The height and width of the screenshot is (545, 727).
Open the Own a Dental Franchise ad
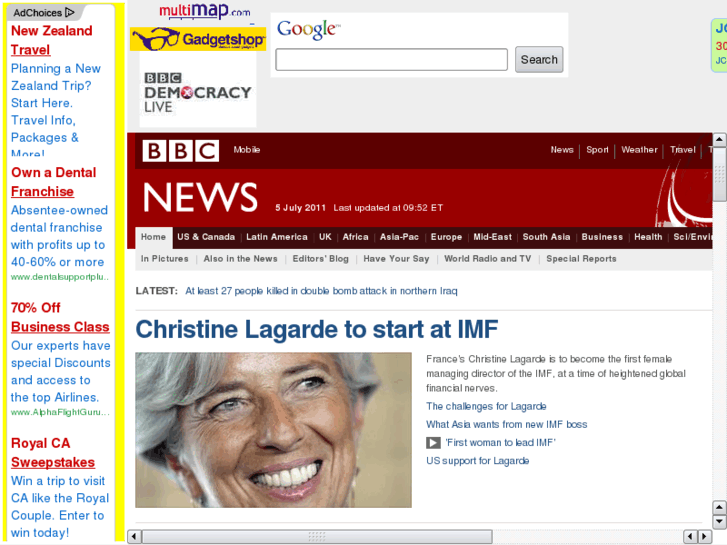(x=53, y=182)
